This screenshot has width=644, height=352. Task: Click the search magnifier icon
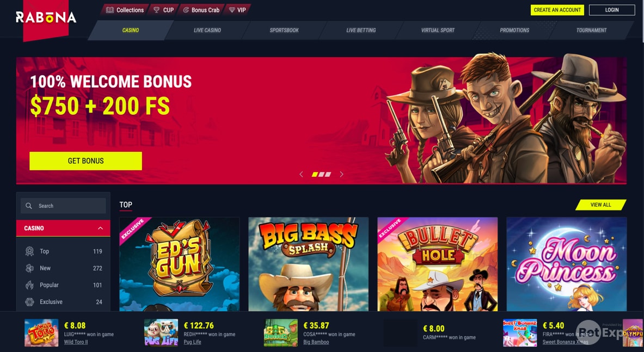coord(29,206)
